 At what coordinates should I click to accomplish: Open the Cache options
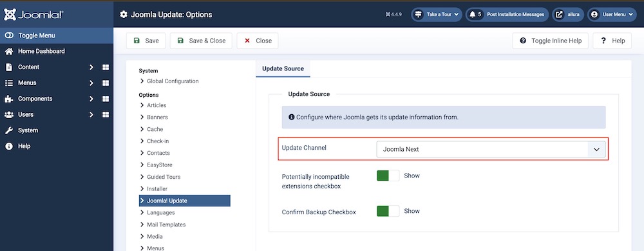pyautogui.click(x=155, y=129)
